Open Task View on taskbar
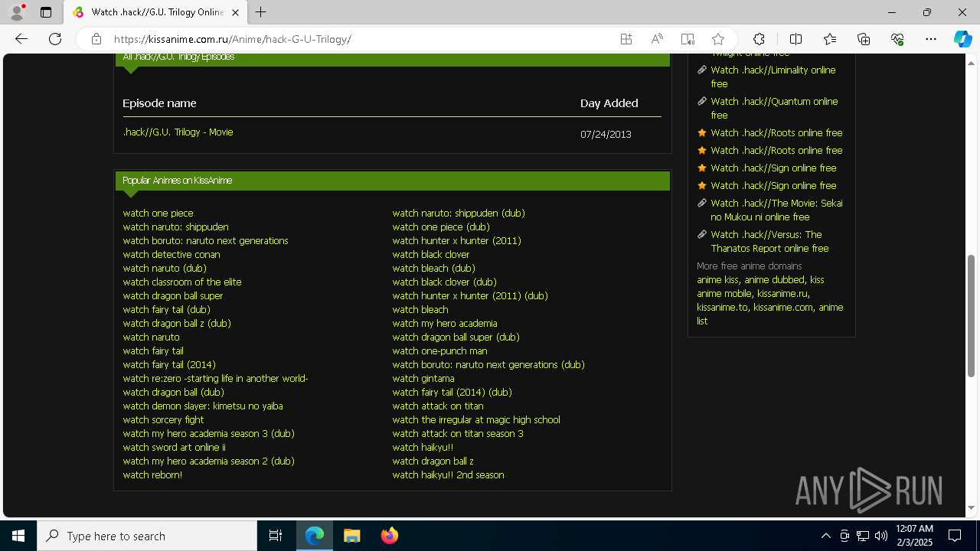The width and height of the screenshot is (980, 551). pos(276,536)
